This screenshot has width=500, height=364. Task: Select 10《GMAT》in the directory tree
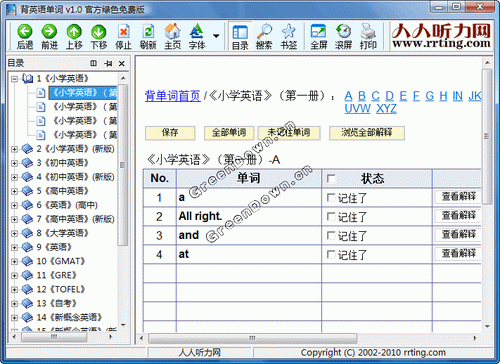(x=61, y=261)
